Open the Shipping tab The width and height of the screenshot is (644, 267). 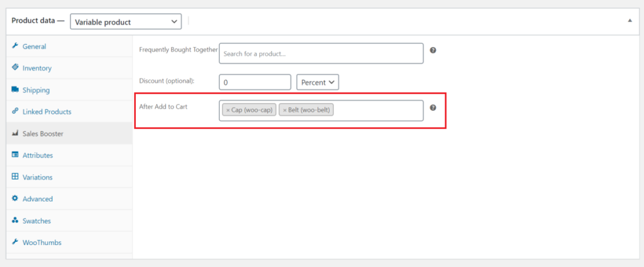pyautogui.click(x=69, y=90)
